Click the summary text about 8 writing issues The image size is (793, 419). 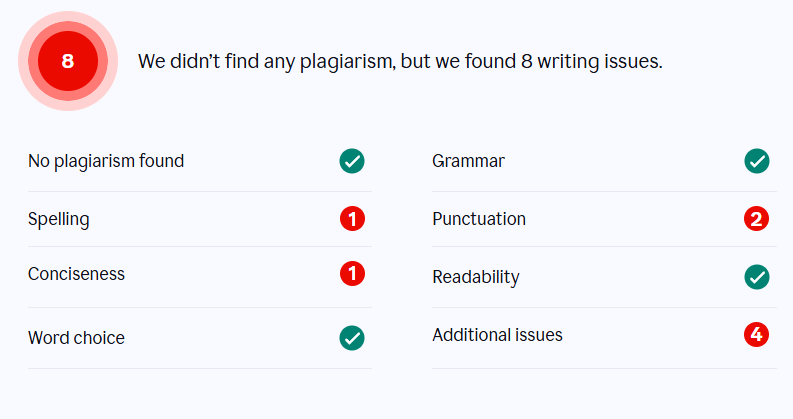pos(400,61)
